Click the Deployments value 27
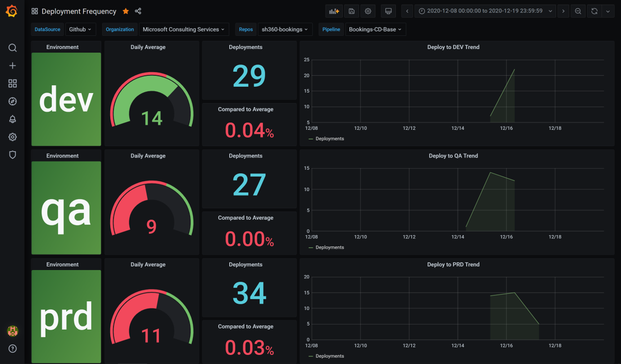621x364 pixels. [249, 185]
